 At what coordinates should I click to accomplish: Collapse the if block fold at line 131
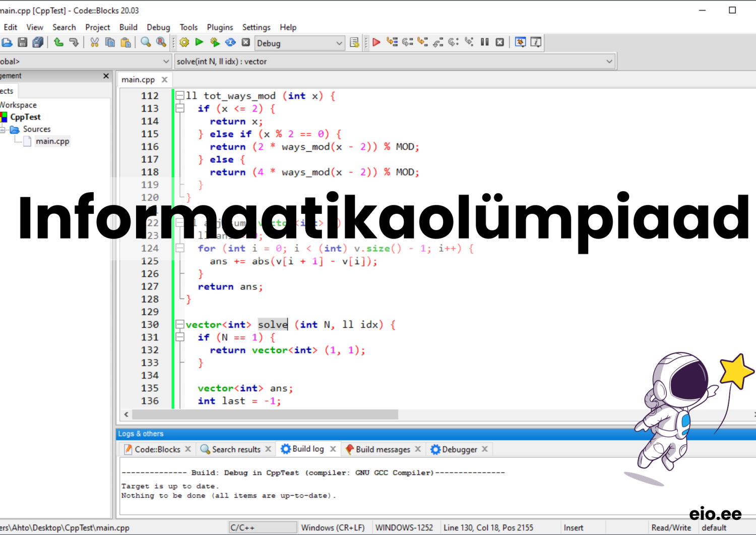[180, 337]
